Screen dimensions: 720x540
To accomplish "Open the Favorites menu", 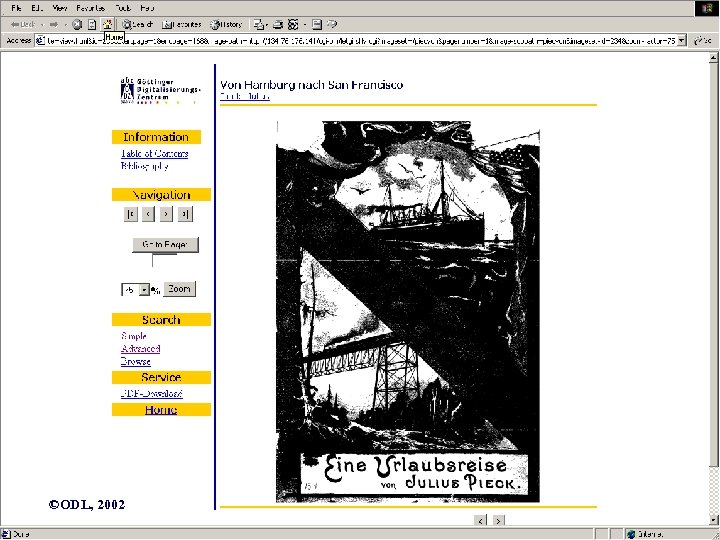I will 90,8.
